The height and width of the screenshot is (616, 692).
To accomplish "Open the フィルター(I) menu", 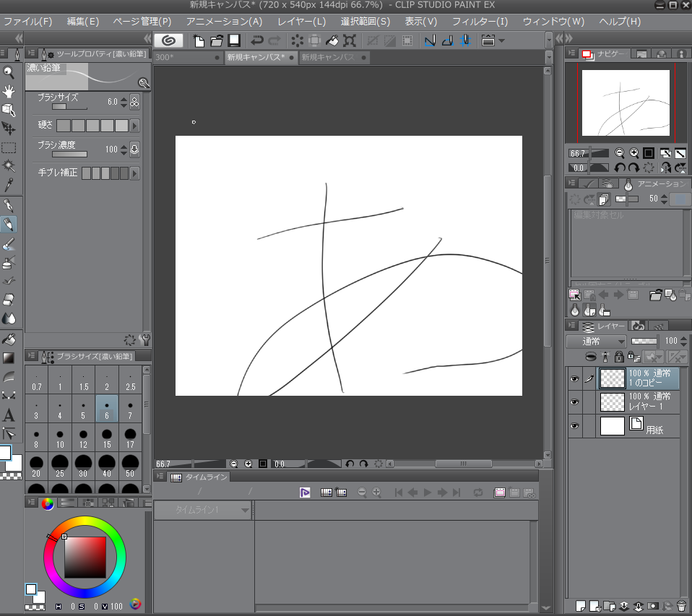I will [480, 22].
